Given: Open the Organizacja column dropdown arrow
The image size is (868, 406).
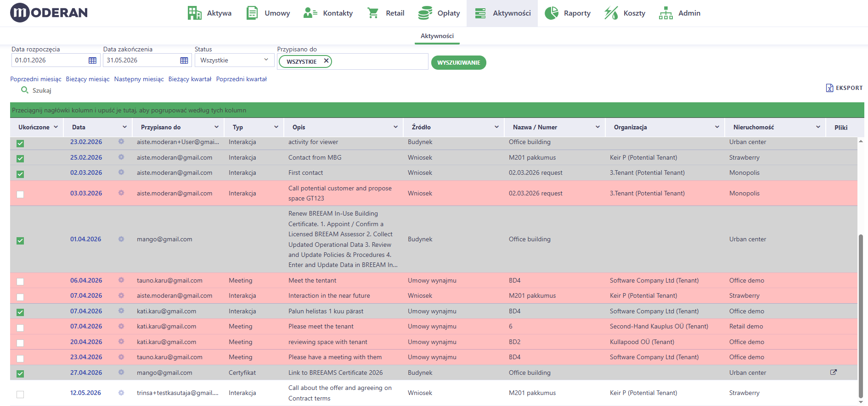Looking at the screenshot, I should tap(717, 127).
